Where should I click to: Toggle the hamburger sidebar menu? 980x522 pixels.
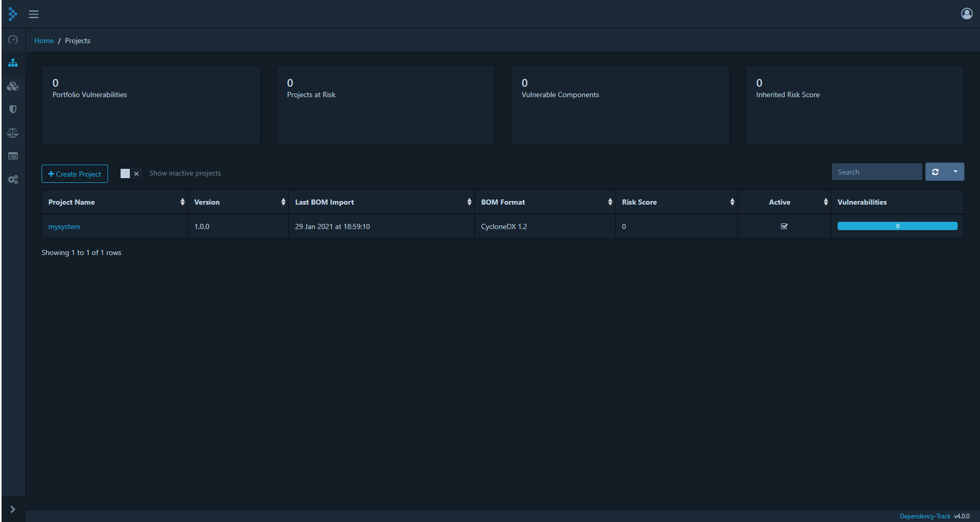pyautogui.click(x=34, y=14)
